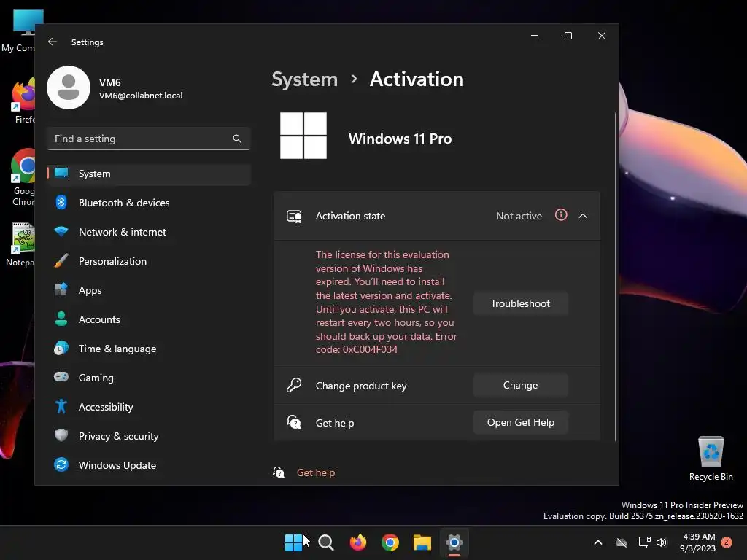Image resolution: width=747 pixels, height=560 pixels.
Task: Click the Accessibility figure icon
Action: click(61, 406)
